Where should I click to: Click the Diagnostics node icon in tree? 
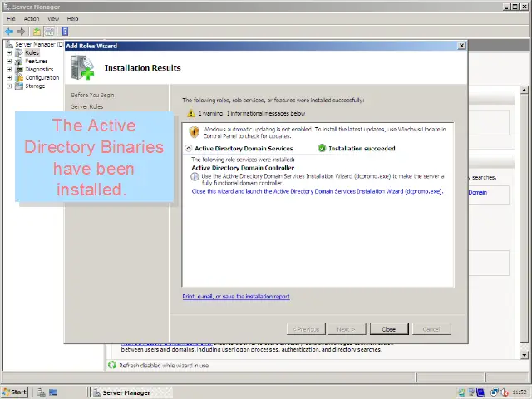tap(19, 70)
